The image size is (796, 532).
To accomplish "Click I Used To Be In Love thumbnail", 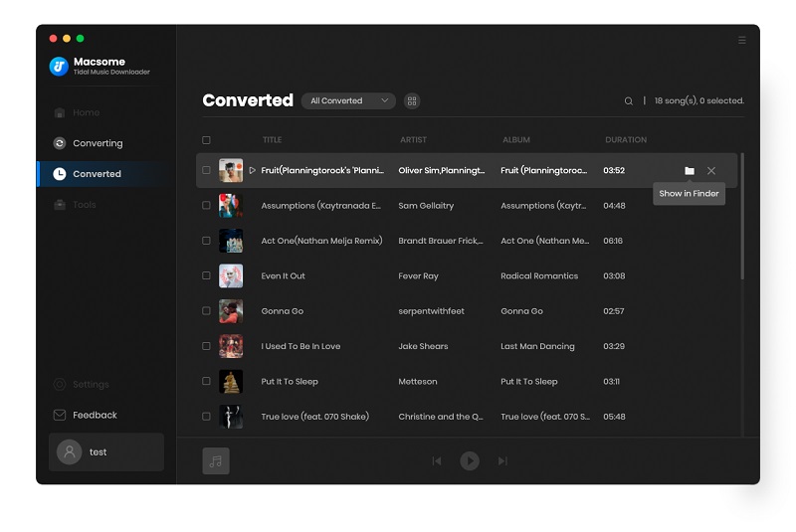I will (x=231, y=346).
